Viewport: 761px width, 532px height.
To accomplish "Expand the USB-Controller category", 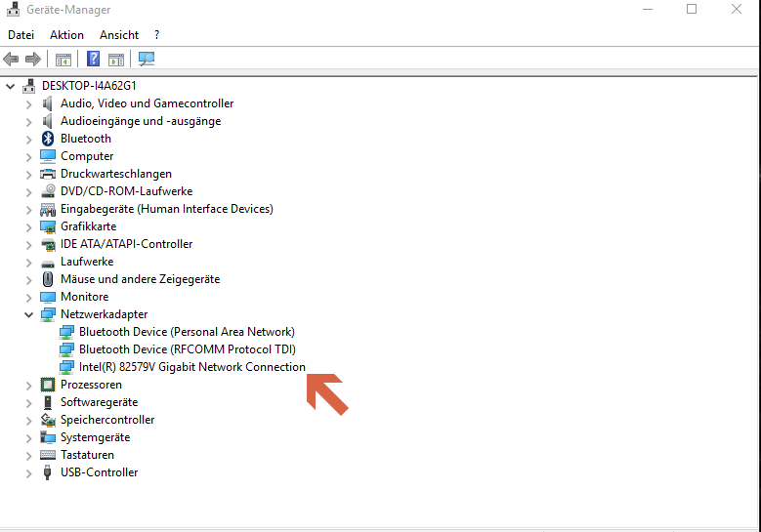I will coord(28,473).
